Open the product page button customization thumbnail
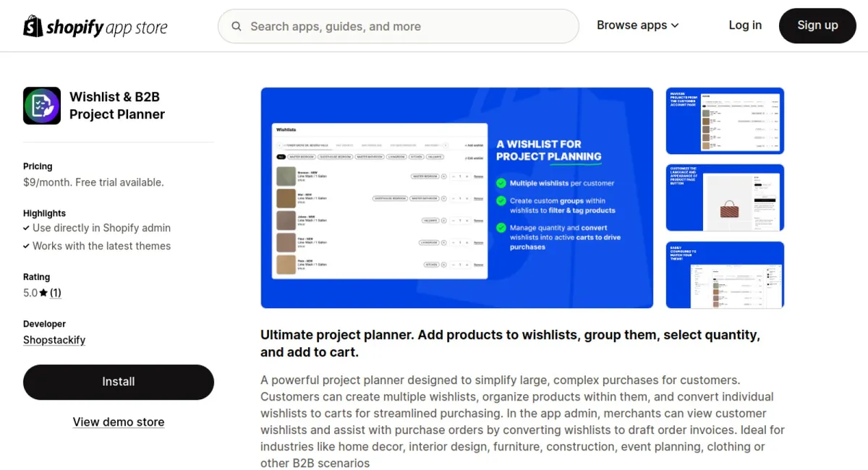 pos(725,197)
